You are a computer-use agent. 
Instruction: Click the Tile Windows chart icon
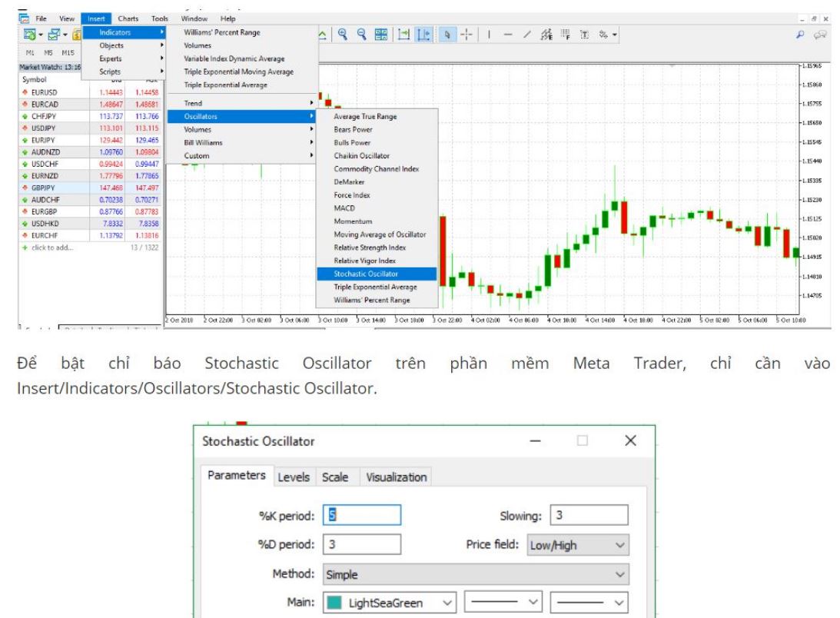coord(380,35)
